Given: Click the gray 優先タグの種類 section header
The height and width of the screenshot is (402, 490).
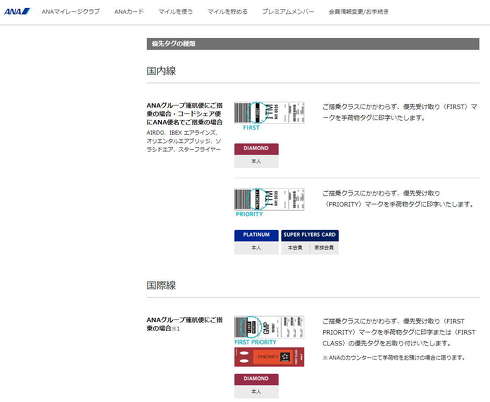Looking at the screenshot, I should click(x=313, y=44).
